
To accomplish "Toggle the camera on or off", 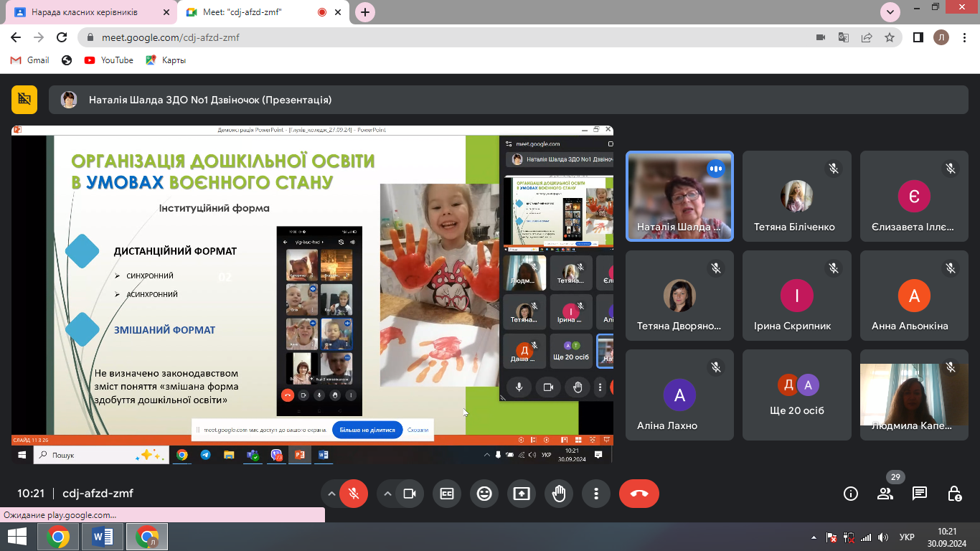I will pos(410,494).
